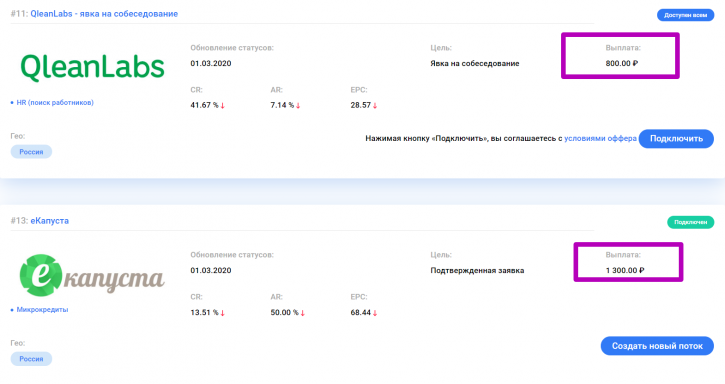Click the Подключен status badge
The width and height of the screenshot is (725, 384).
click(690, 222)
